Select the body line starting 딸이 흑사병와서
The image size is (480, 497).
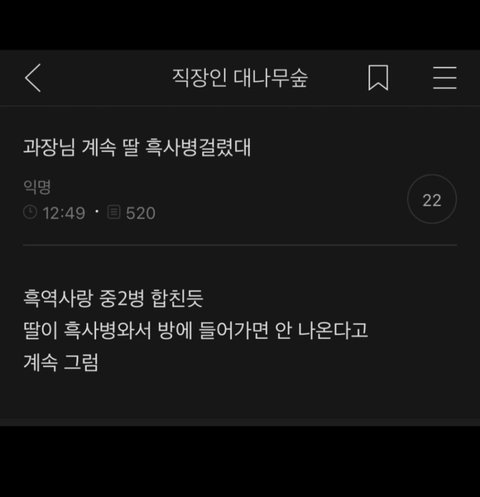click(x=196, y=330)
